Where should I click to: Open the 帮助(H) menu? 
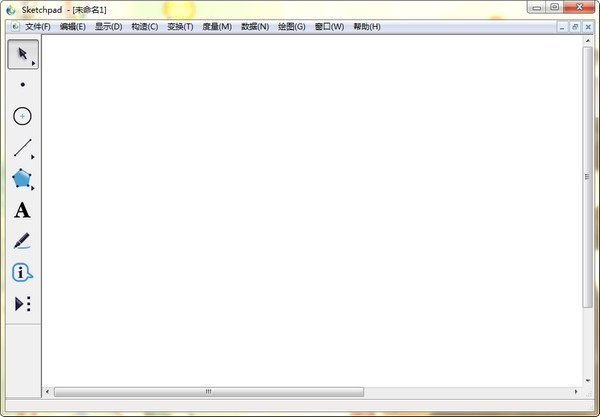click(366, 26)
